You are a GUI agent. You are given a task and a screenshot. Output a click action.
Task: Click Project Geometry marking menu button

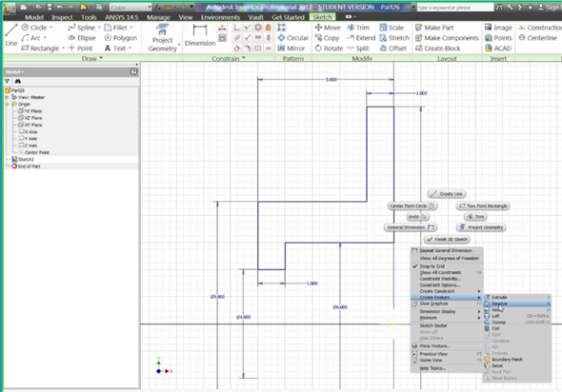tap(481, 227)
